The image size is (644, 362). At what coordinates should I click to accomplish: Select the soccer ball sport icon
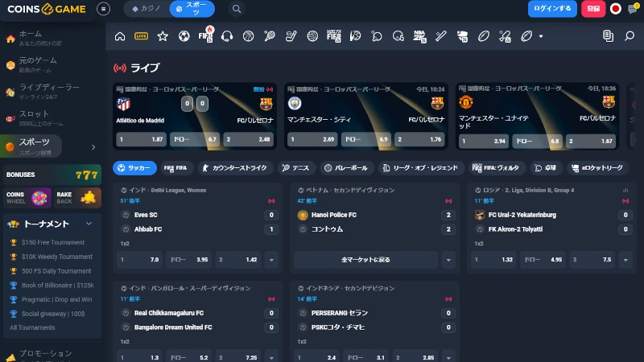pyautogui.click(x=184, y=36)
